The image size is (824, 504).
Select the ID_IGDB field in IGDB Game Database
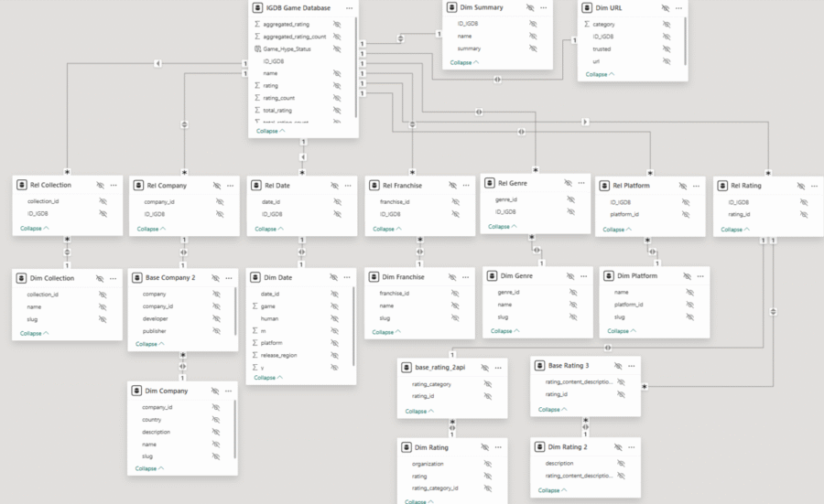pyautogui.click(x=272, y=60)
